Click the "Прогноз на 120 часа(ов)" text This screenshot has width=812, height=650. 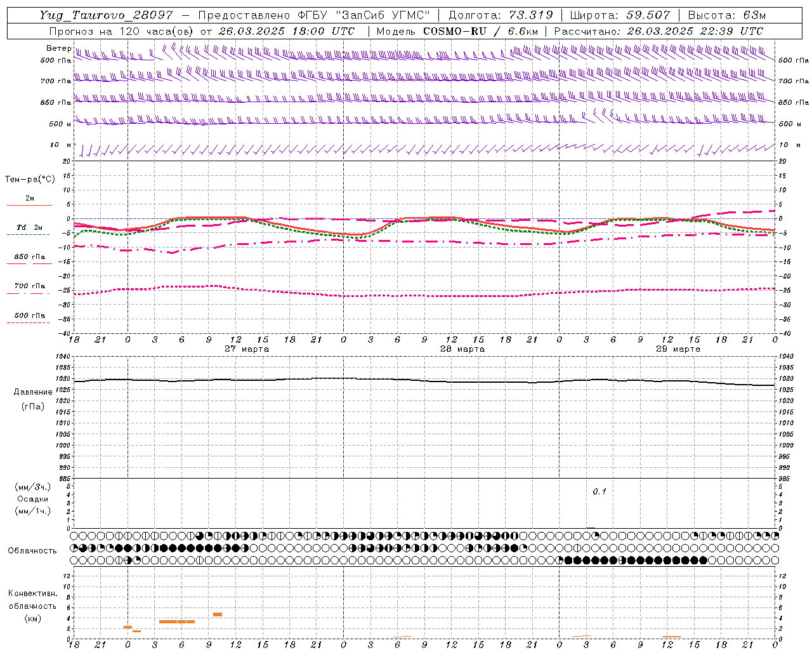[122, 31]
